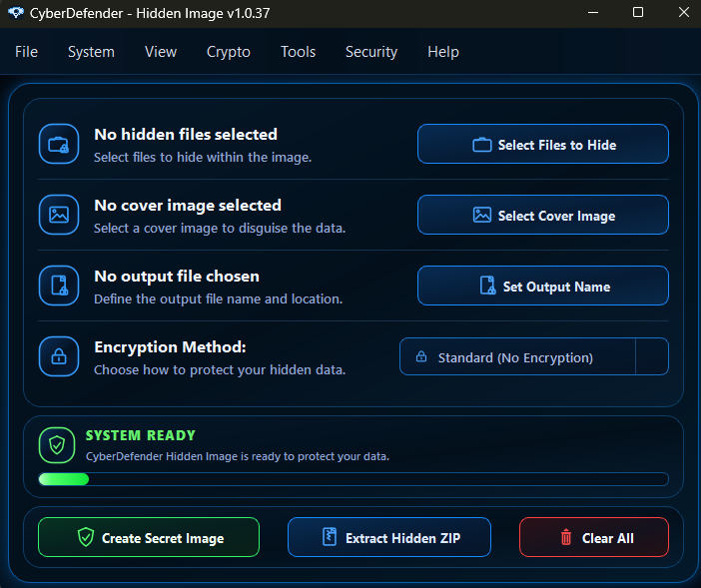Click 'Define the output file name and location.'
This screenshot has width=701, height=588.
218,298
